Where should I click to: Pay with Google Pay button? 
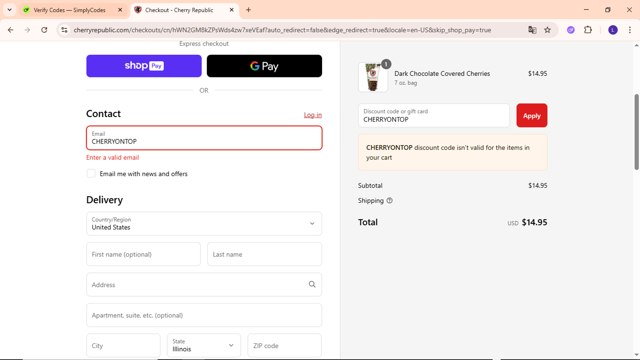coord(264,66)
